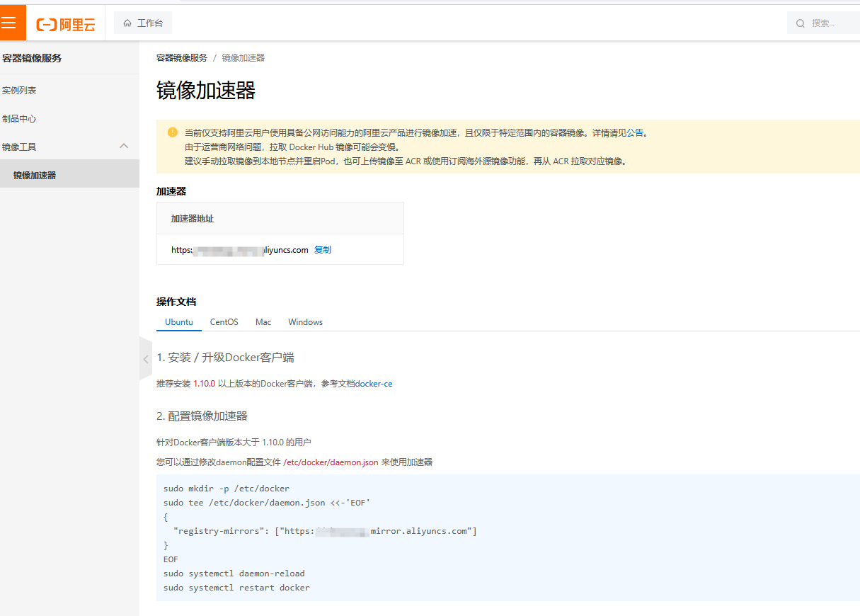The height and width of the screenshot is (616, 860).
Task: Click the '1. 安装 / 升级Docker客户端' heading
Action: [225, 358]
